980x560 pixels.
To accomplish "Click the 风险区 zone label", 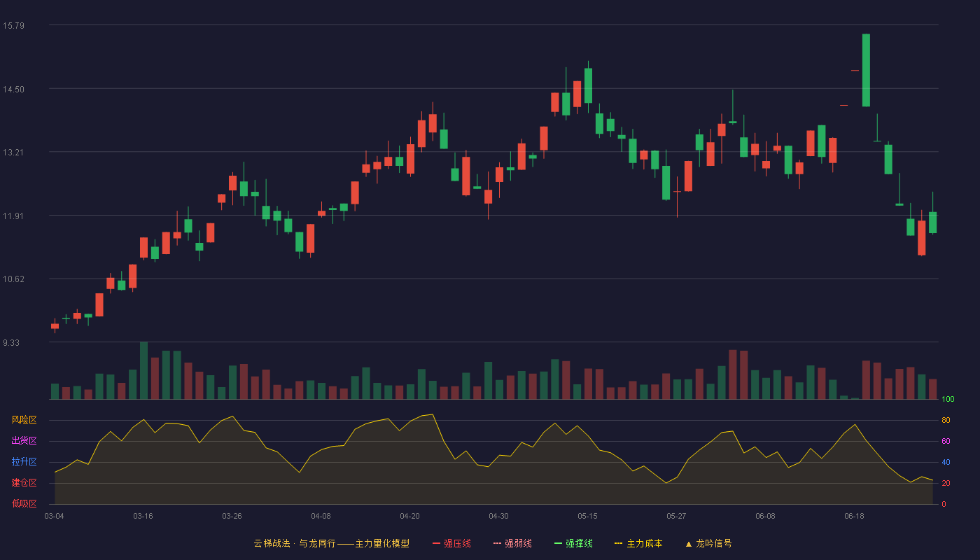I will (24, 420).
